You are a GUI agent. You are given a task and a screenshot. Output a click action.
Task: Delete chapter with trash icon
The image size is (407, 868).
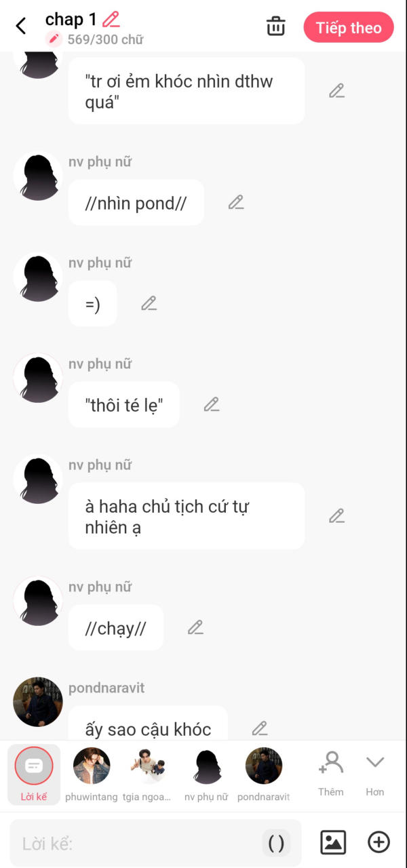pyautogui.click(x=275, y=27)
